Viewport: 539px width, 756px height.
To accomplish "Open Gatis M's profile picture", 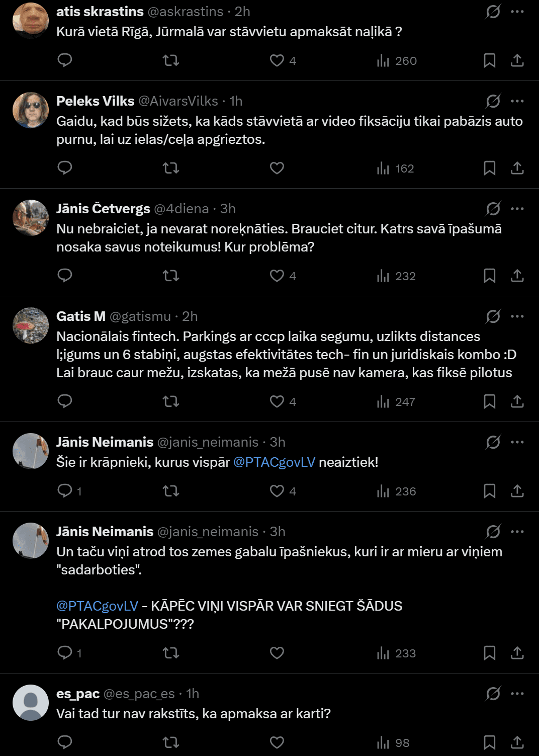I will pyautogui.click(x=31, y=325).
